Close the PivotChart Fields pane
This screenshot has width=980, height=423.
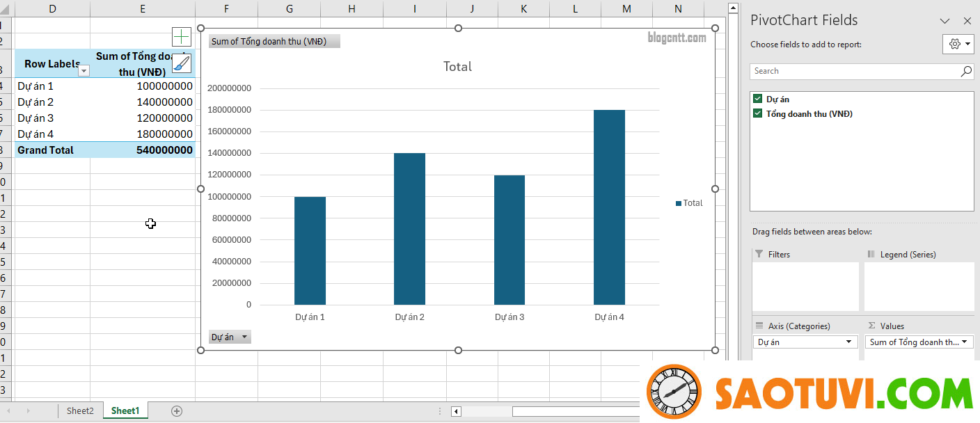pyautogui.click(x=967, y=21)
